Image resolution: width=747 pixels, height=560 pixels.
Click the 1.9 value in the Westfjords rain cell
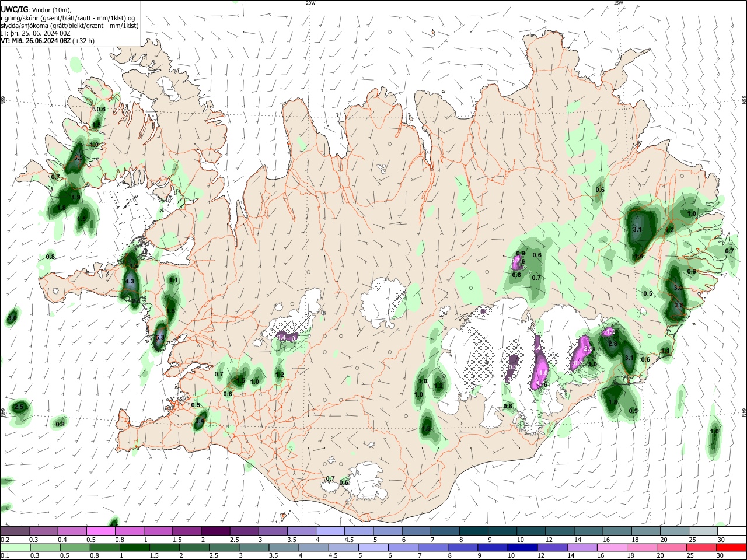75,198
